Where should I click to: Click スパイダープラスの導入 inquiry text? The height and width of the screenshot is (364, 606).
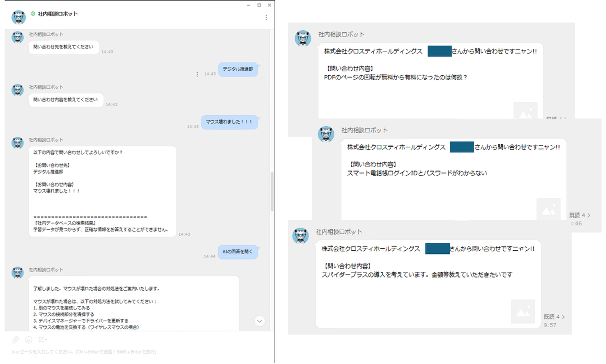coord(417,275)
